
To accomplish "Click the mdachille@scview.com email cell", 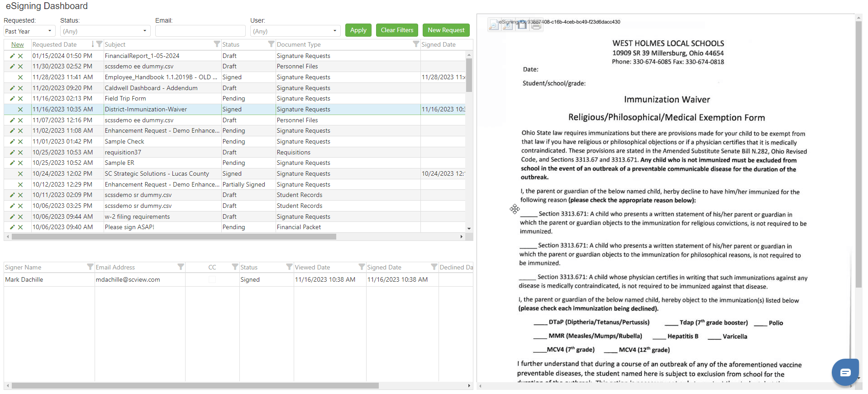I will [140, 279].
